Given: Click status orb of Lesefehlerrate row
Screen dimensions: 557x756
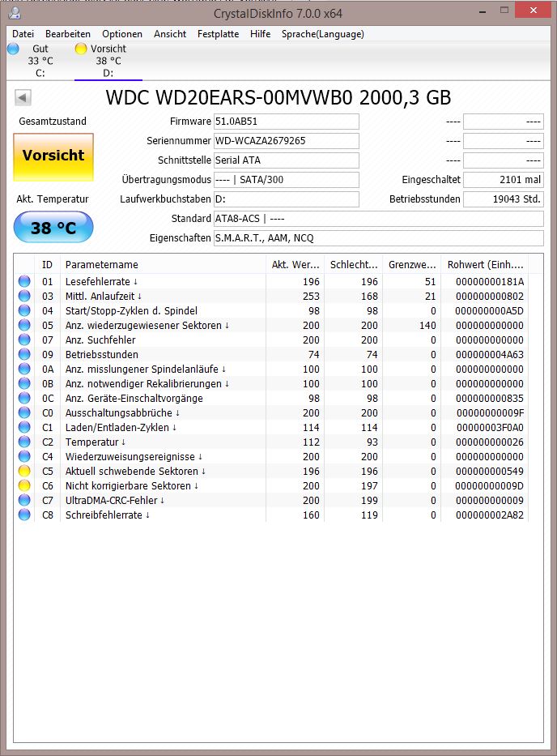Looking at the screenshot, I should tap(24, 281).
